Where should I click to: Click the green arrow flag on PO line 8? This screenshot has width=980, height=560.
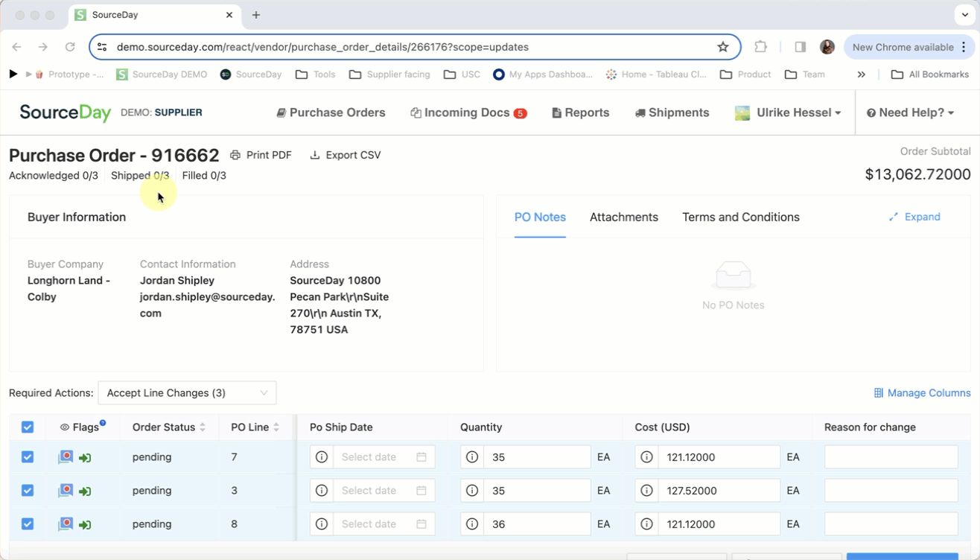85,525
